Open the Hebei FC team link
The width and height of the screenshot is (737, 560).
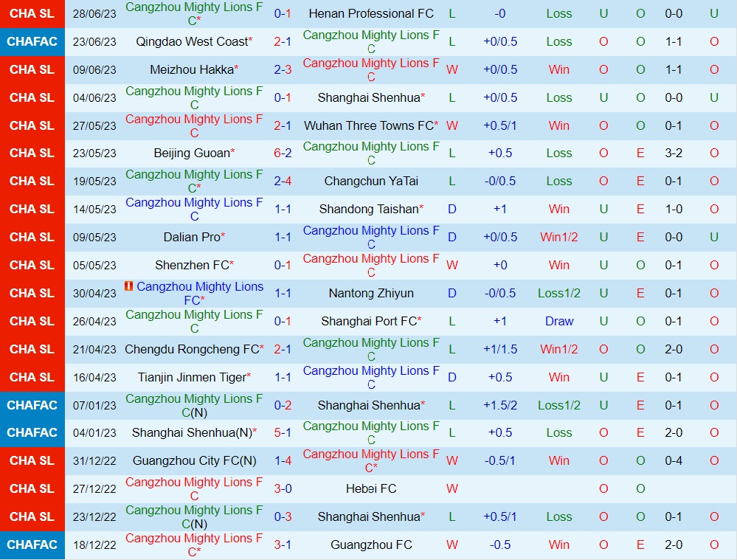[x=371, y=488]
